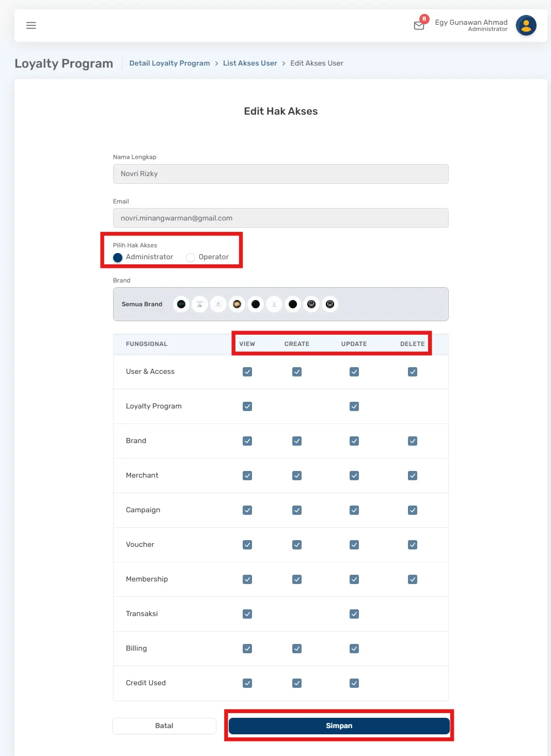Disable Create permission for Voucher
The image size is (551, 756).
click(x=297, y=545)
